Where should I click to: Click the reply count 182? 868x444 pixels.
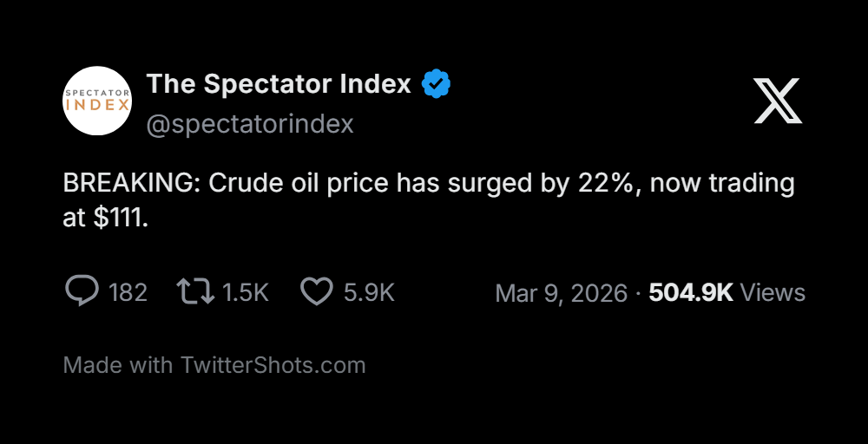128,292
